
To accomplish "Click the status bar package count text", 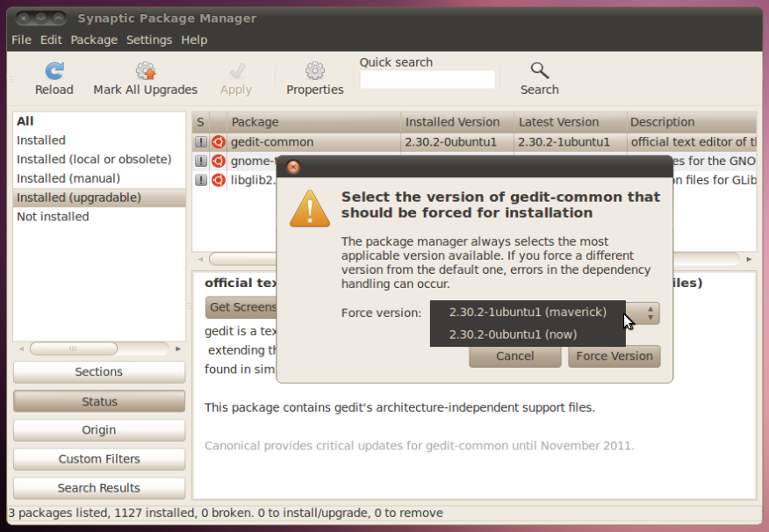I will pyautogui.click(x=226, y=513).
